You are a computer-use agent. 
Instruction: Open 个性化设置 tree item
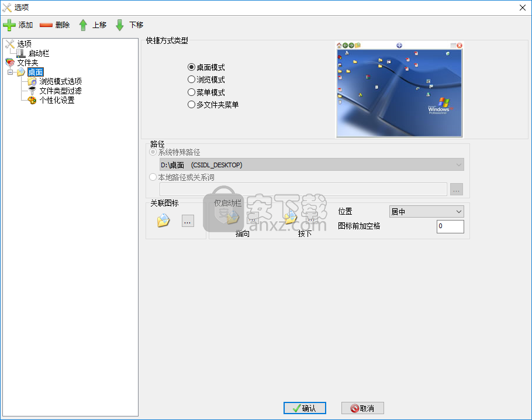click(57, 100)
